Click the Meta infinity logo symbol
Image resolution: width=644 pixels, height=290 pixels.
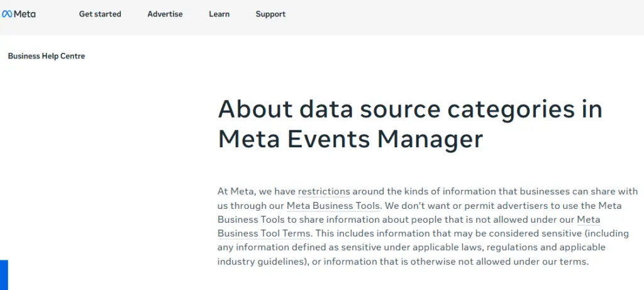[6, 14]
